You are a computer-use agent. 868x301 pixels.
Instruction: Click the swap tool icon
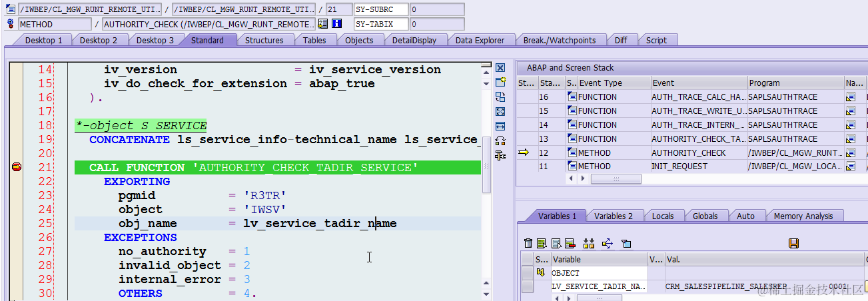500,97
